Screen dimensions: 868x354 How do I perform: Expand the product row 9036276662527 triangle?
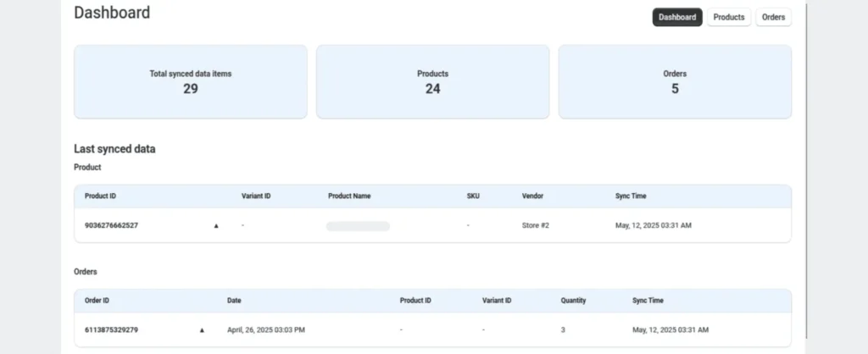tap(216, 226)
